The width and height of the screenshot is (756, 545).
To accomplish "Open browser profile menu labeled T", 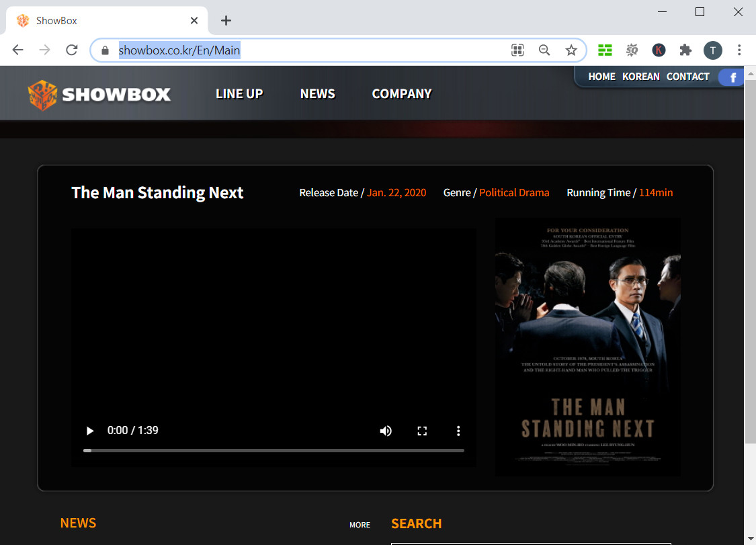I will click(x=713, y=50).
